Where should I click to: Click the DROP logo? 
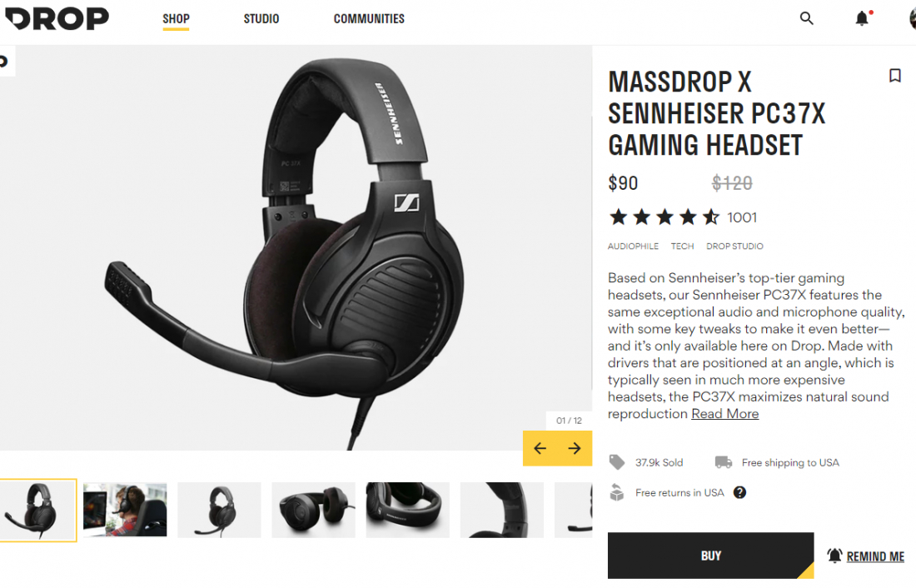coord(56,18)
